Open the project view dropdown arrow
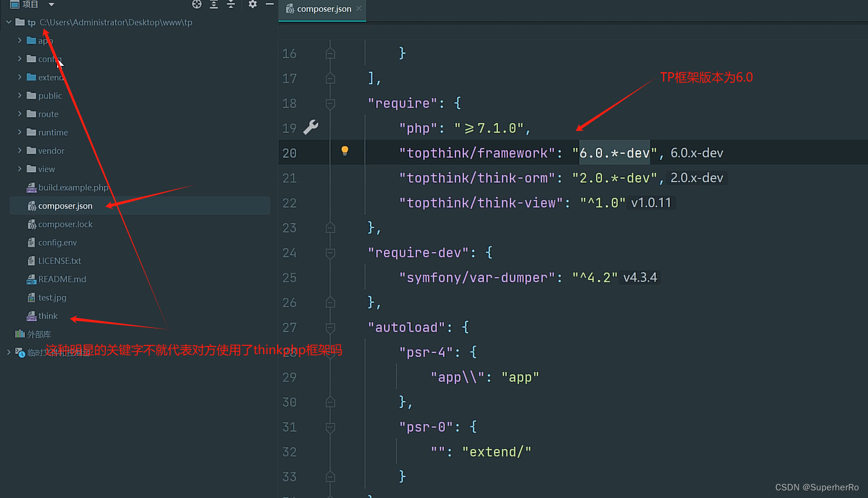868x498 pixels. pyautogui.click(x=51, y=4)
